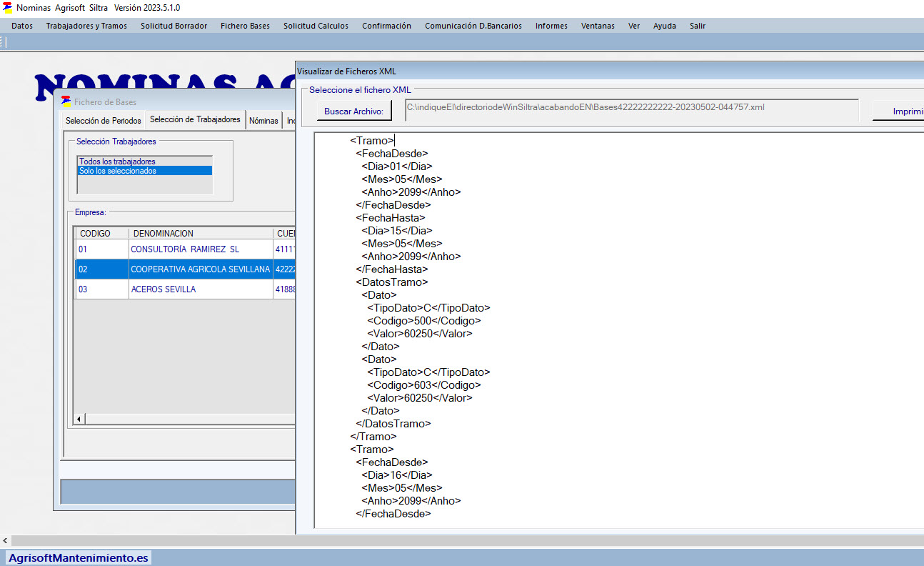Screen dimensions: 924x566
Task: Open the Solicitud Calculos menu
Action: click(x=316, y=26)
